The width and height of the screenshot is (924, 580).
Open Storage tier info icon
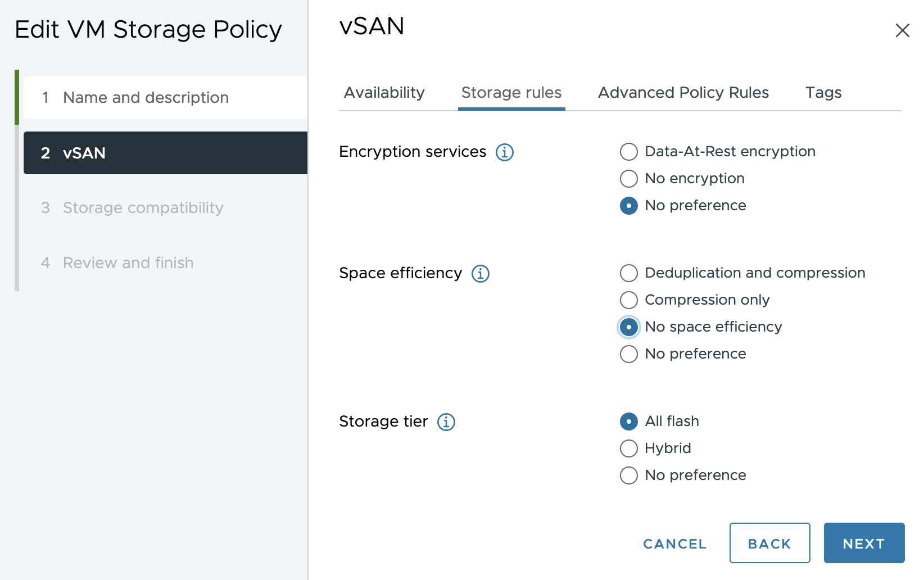tap(446, 422)
